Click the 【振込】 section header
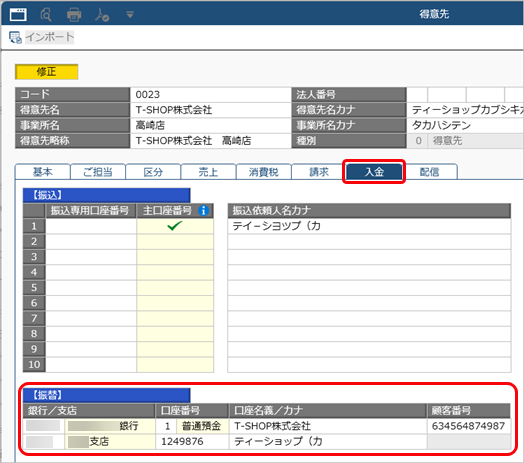This screenshot has height=463, width=524. tap(107, 195)
